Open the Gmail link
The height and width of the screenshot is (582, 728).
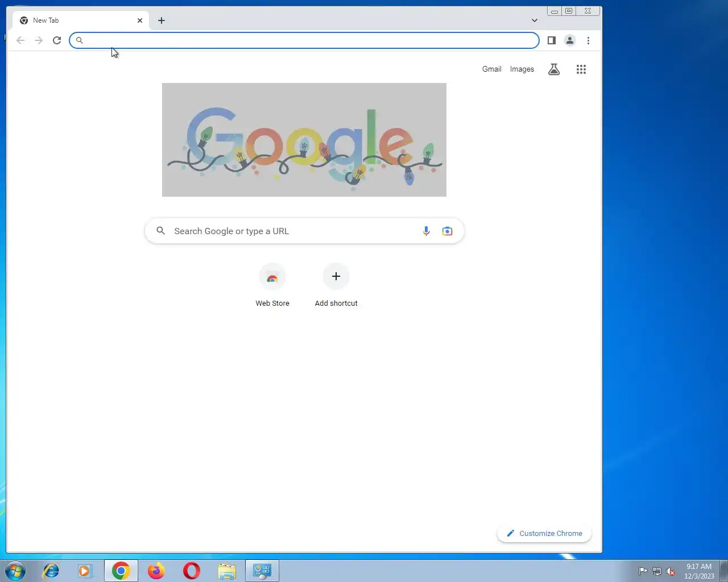coord(492,69)
